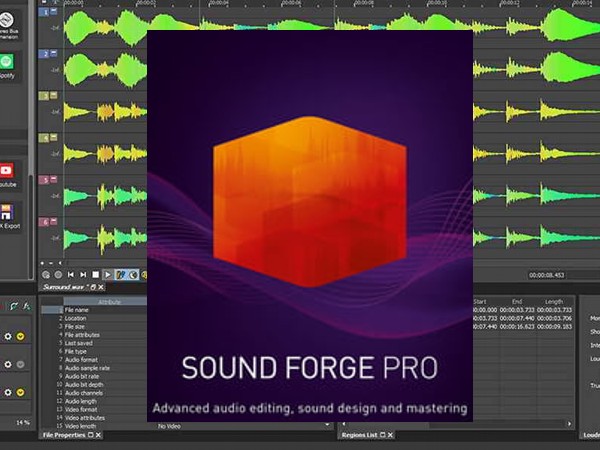Viewport: 600px width, 450px height.
Task: Click the FX icon in left panel
Action: pos(26,306)
